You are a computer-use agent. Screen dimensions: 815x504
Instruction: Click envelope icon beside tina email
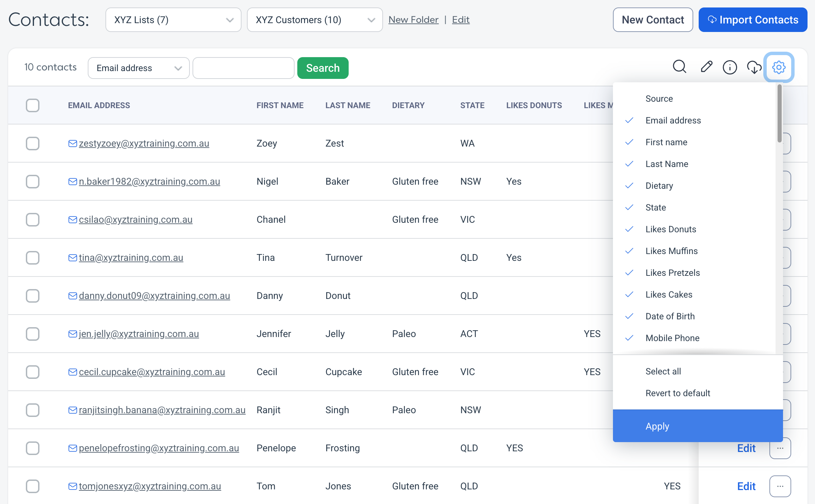(72, 258)
